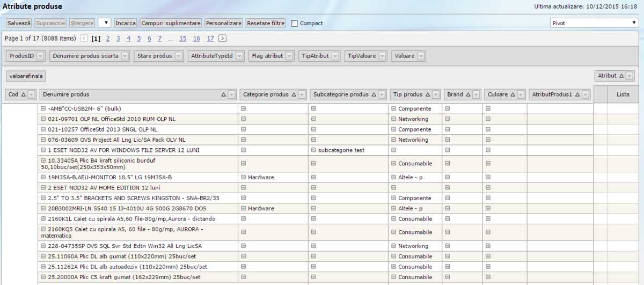This screenshot has height=285, width=644.
Task: Open Campuri suplimentare options
Action: 171,24
